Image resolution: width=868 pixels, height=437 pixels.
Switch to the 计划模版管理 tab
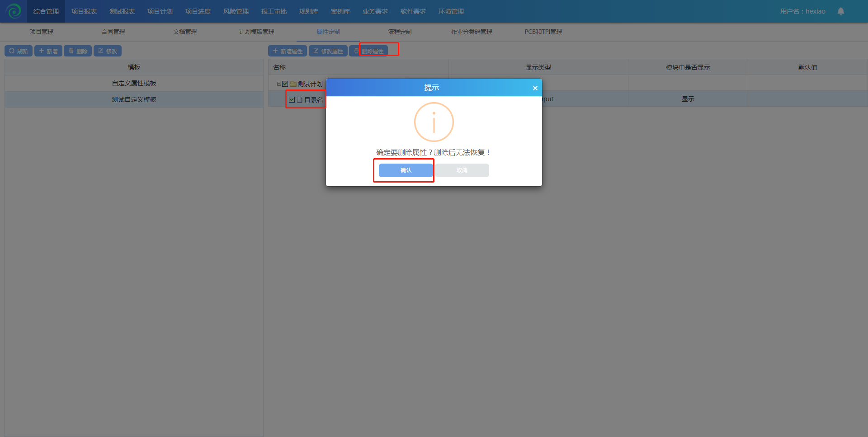tap(257, 32)
